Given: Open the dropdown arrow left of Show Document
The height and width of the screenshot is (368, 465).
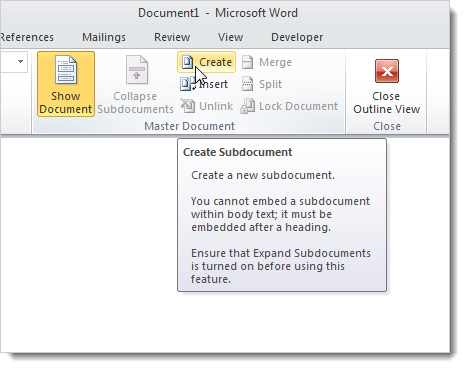Looking at the screenshot, I should (x=20, y=61).
